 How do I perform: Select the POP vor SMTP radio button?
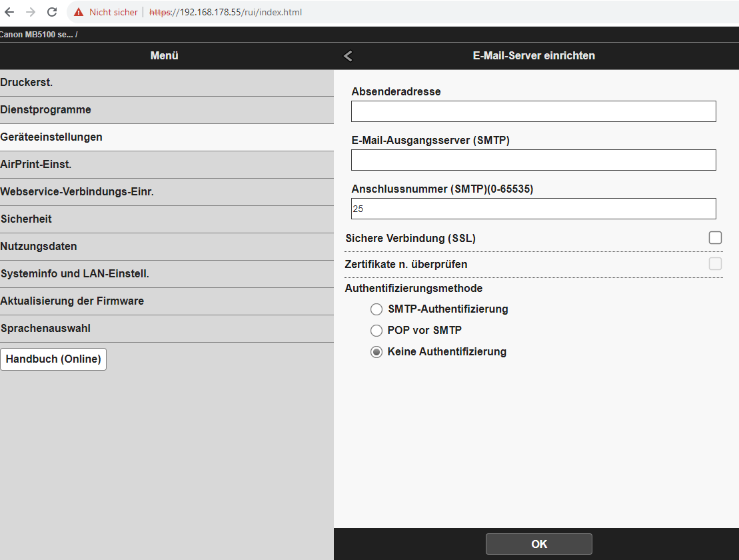click(376, 331)
